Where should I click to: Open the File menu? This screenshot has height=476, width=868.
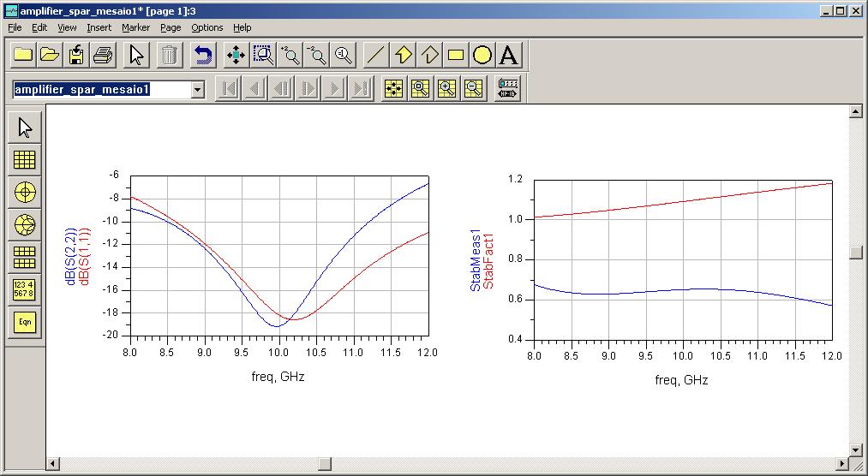(15, 27)
